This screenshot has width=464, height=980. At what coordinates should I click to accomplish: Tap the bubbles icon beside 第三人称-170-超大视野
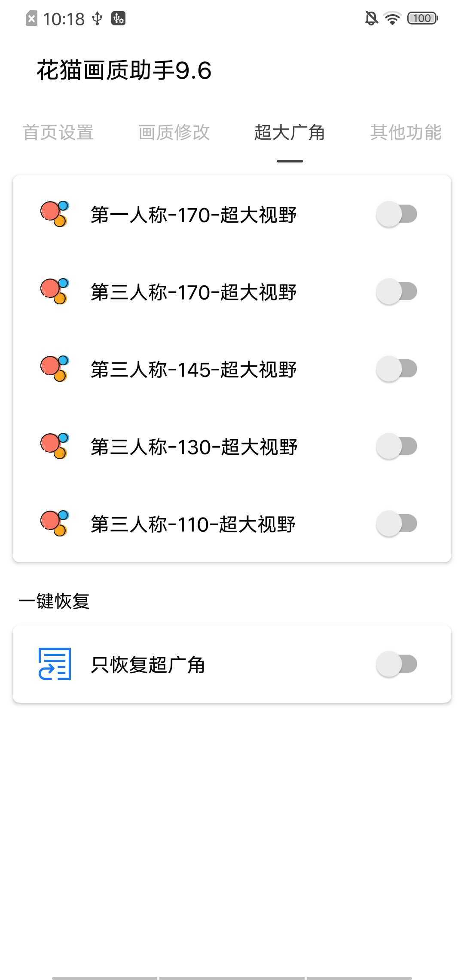(55, 291)
